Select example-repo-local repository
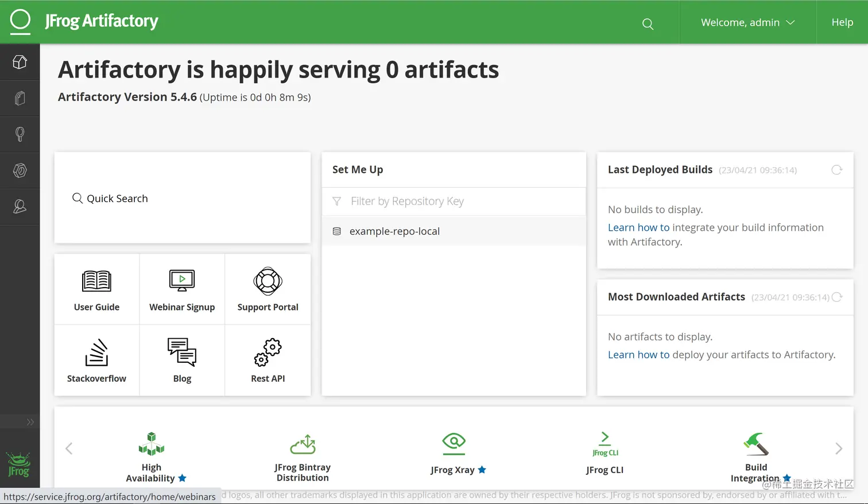868x504 pixels. [x=454, y=231]
